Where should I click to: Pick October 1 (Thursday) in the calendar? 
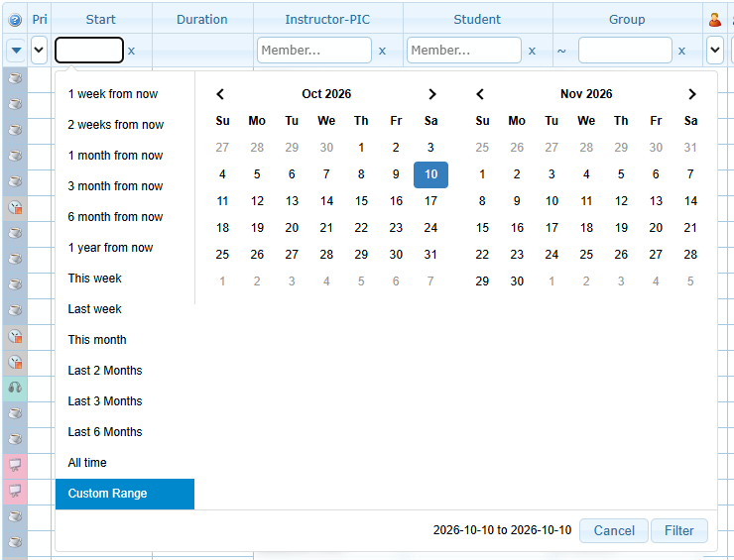[361, 148]
